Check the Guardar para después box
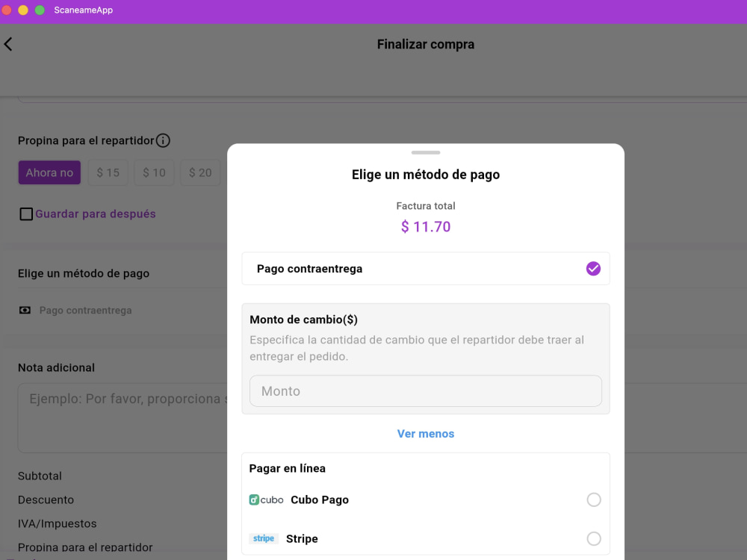 [26, 214]
